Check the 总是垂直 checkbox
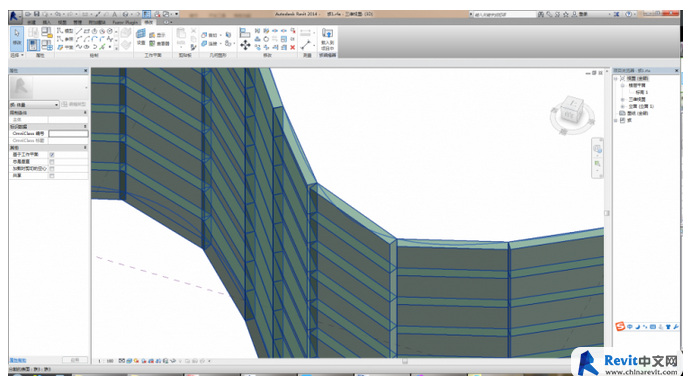 pyautogui.click(x=52, y=161)
